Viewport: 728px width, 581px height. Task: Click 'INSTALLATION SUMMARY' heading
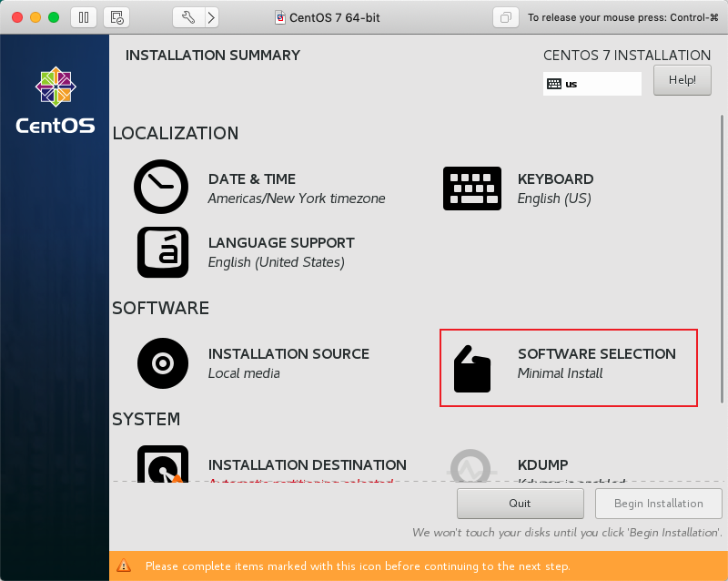[213, 56]
